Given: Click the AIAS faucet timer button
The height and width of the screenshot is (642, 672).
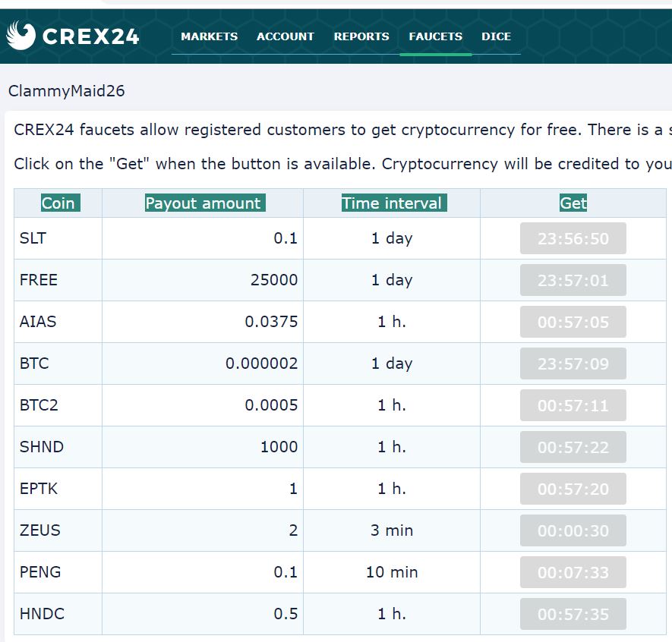Looking at the screenshot, I should click(573, 322).
